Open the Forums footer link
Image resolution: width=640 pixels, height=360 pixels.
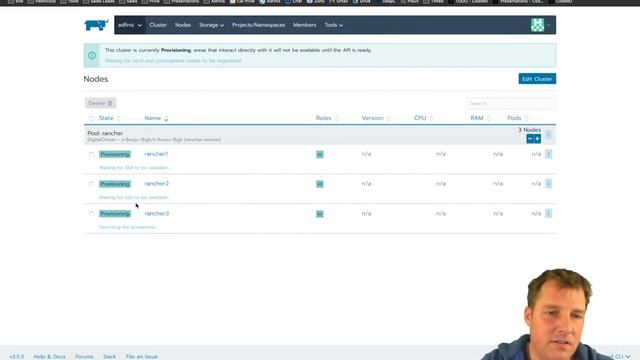[x=84, y=356]
